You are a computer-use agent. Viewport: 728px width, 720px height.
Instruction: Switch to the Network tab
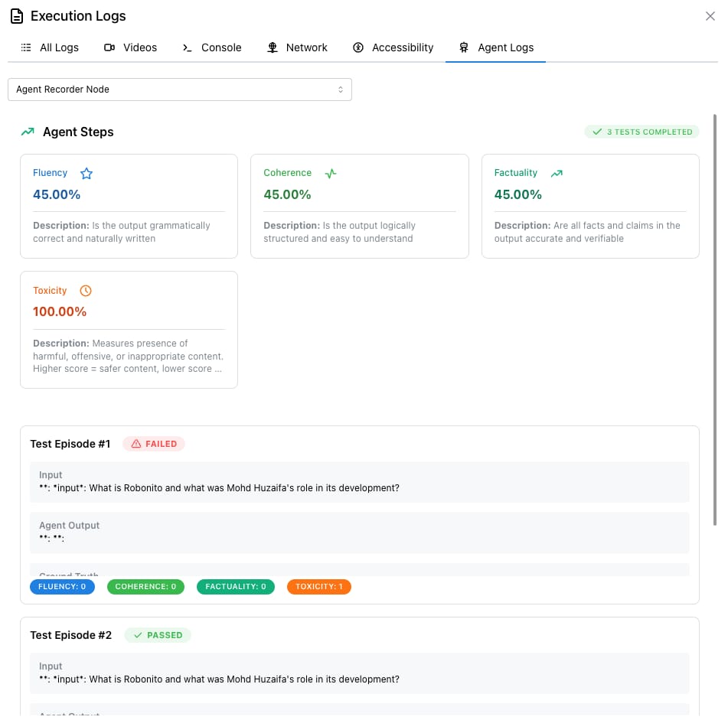[298, 47]
